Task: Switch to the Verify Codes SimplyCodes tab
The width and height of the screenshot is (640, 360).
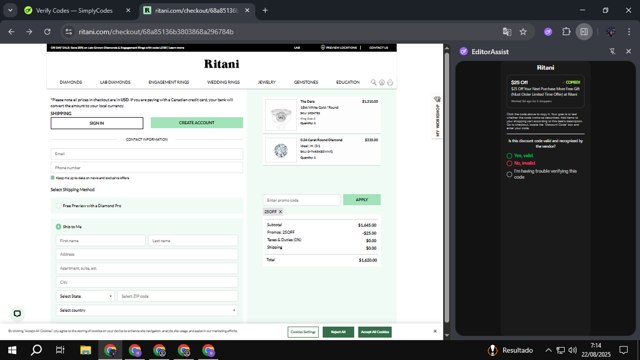Action: pos(73,11)
